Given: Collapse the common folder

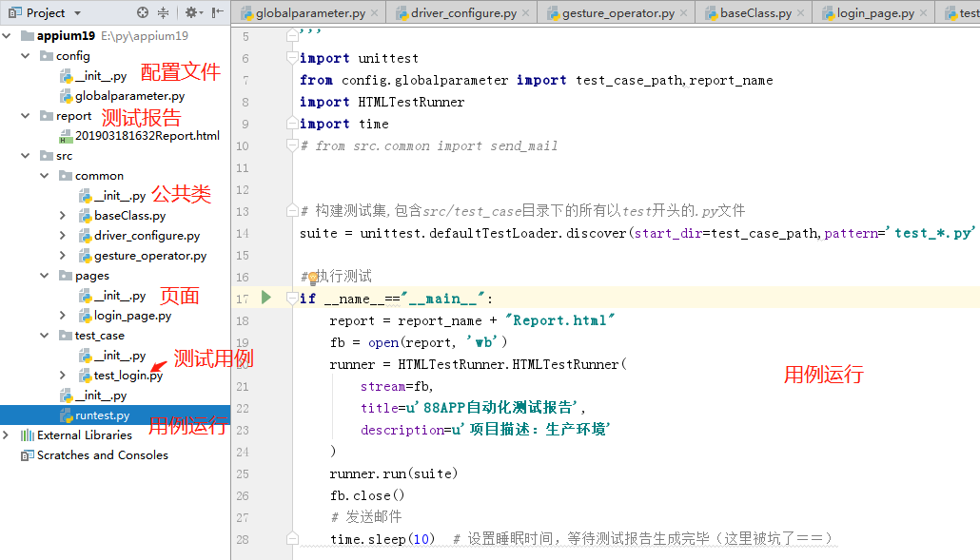Looking at the screenshot, I should click(45, 176).
